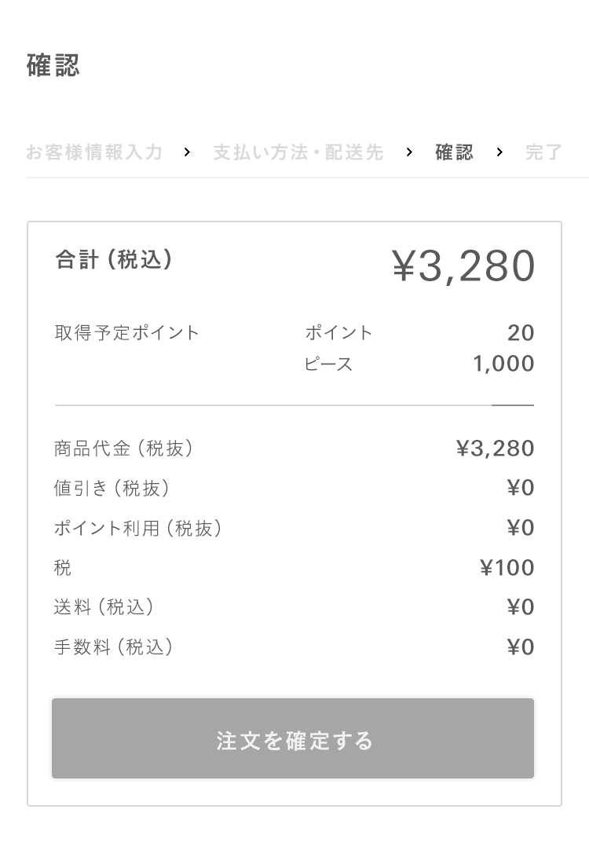
Task: Click the ポイント利用 (税抜) row label
Action: pyautogui.click(x=138, y=528)
